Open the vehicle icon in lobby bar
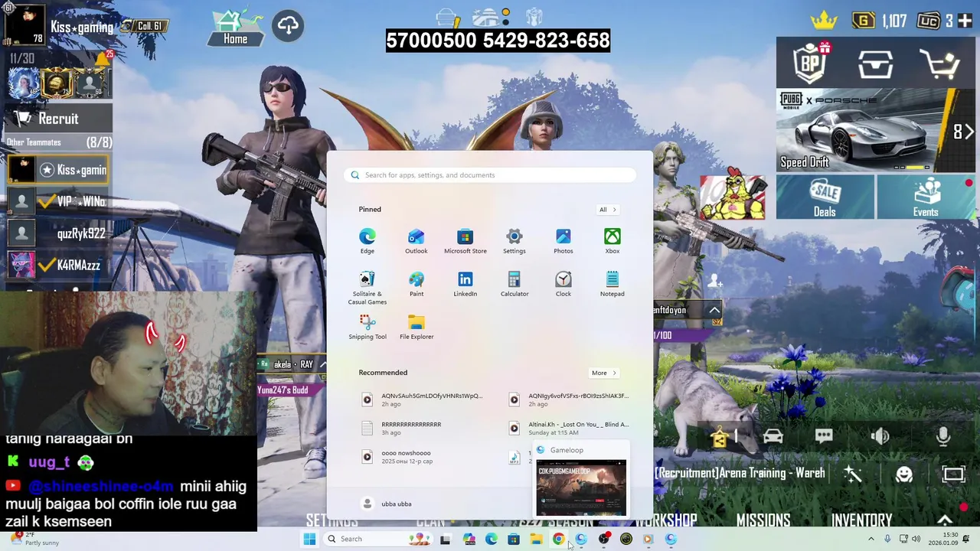Screen dimensions: 980x551 (x=773, y=436)
